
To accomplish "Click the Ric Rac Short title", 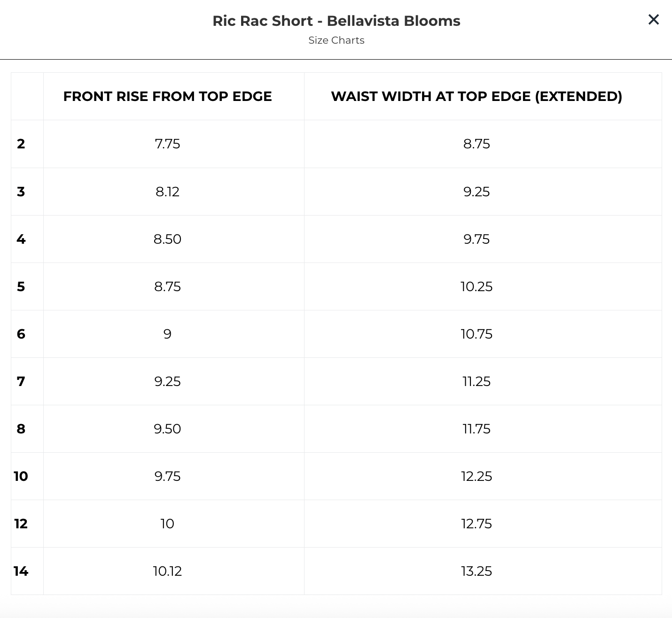I will point(336,21).
